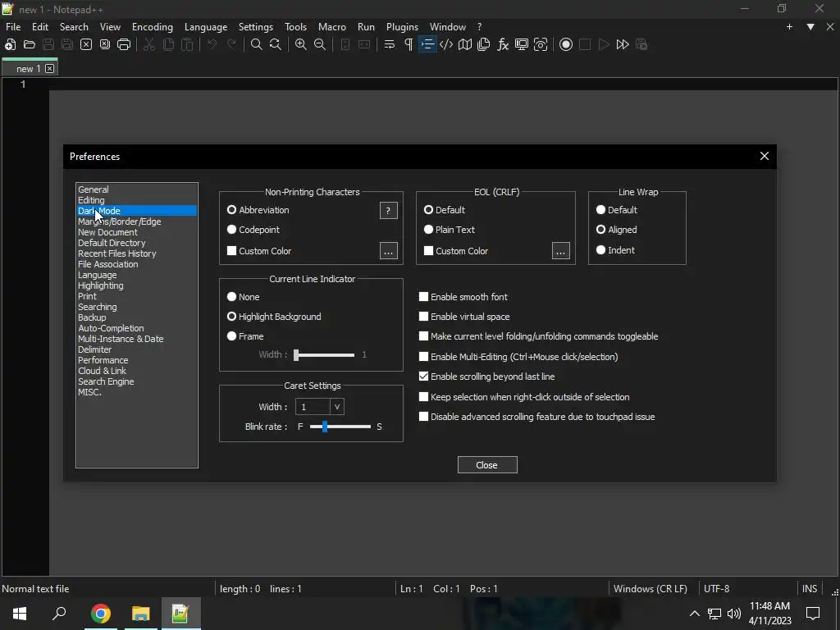Open the File menu
Screen dimensions: 840x630
click(x=13, y=27)
